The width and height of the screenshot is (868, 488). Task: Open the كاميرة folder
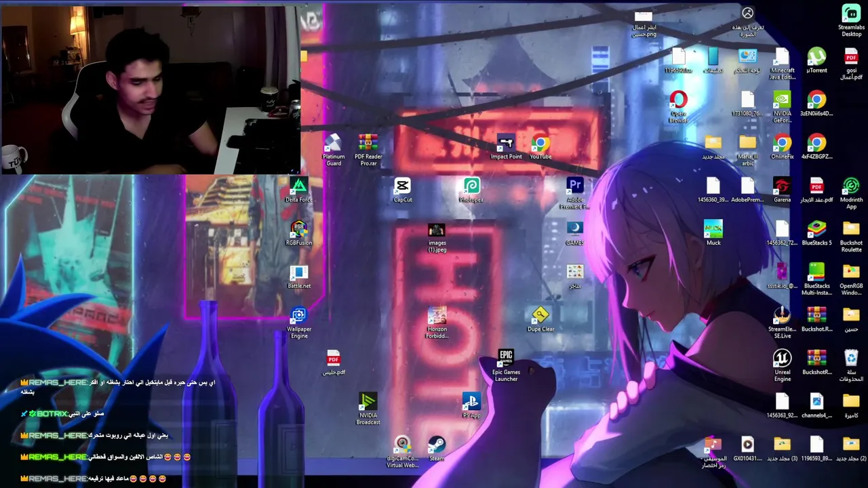click(x=851, y=406)
